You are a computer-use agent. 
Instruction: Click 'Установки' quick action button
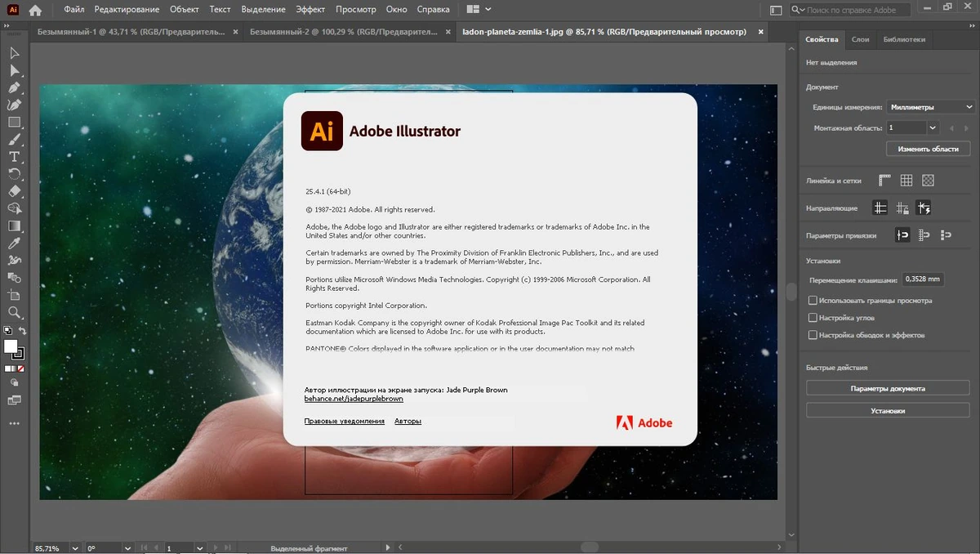887,411
